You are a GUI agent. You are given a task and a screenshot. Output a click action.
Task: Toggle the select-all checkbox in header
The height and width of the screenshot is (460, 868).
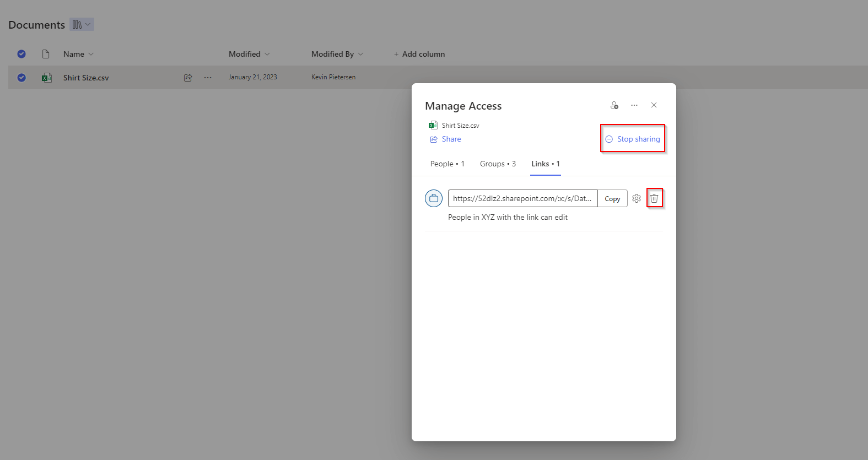(21, 54)
